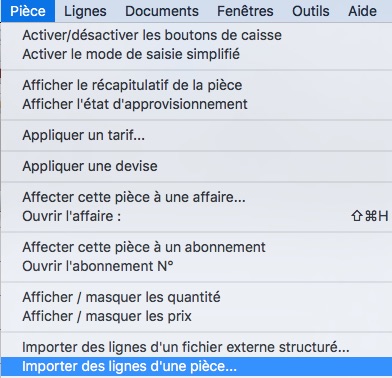392x378 pixels.
Task: Choose Appliquer une devise
Action: [197, 166]
